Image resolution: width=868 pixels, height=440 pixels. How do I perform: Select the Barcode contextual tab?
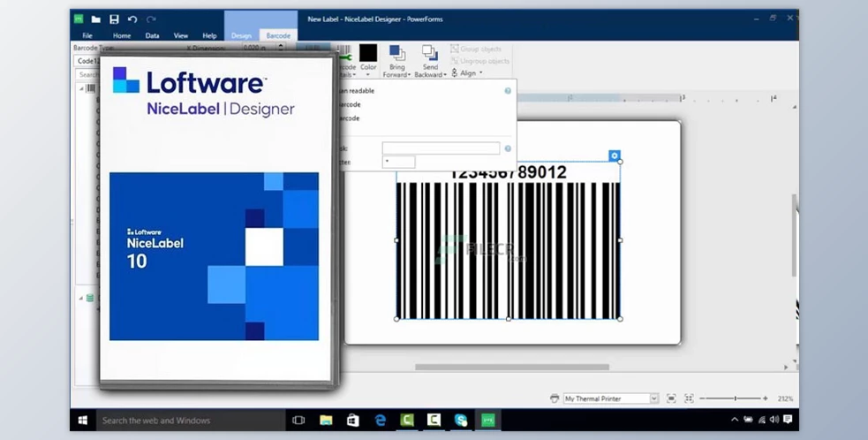click(278, 35)
